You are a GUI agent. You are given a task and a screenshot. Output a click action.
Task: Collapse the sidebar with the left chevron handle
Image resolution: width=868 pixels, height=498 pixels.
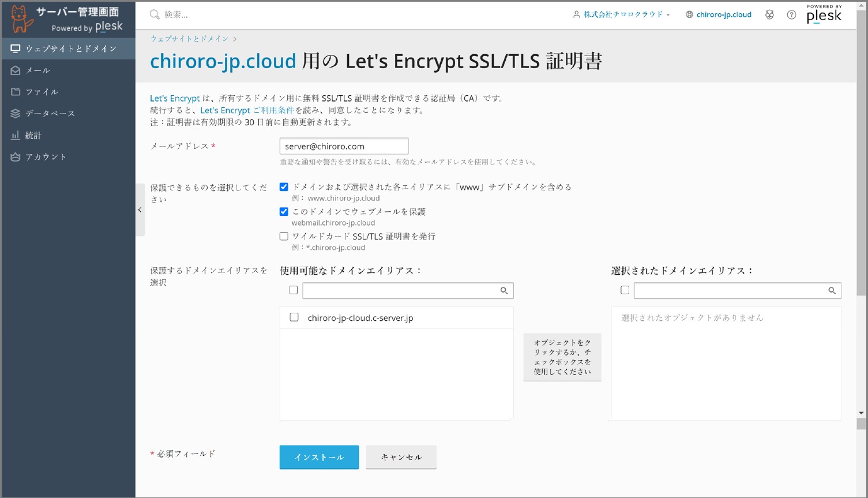coord(140,210)
